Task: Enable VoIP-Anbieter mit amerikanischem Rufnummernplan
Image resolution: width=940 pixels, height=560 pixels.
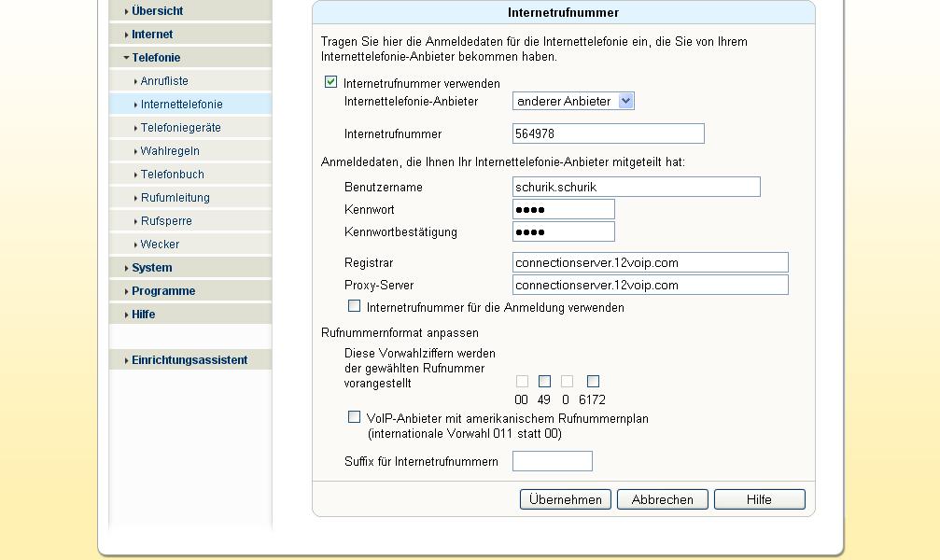Action: pos(355,417)
